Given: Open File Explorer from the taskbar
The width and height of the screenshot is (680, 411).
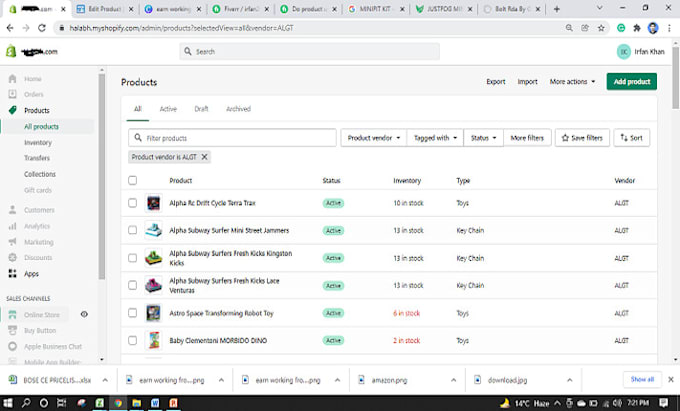Looking at the screenshot, I should [136, 403].
